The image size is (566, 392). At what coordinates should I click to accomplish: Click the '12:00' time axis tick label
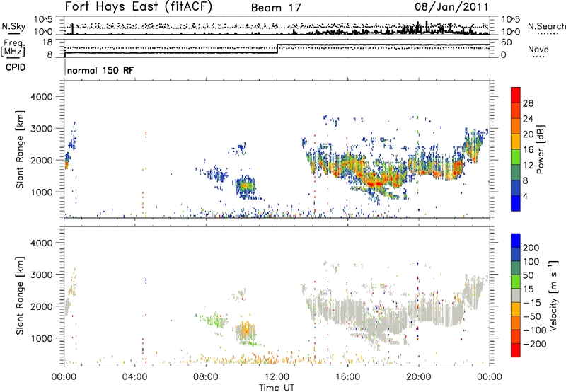(277, 376)
